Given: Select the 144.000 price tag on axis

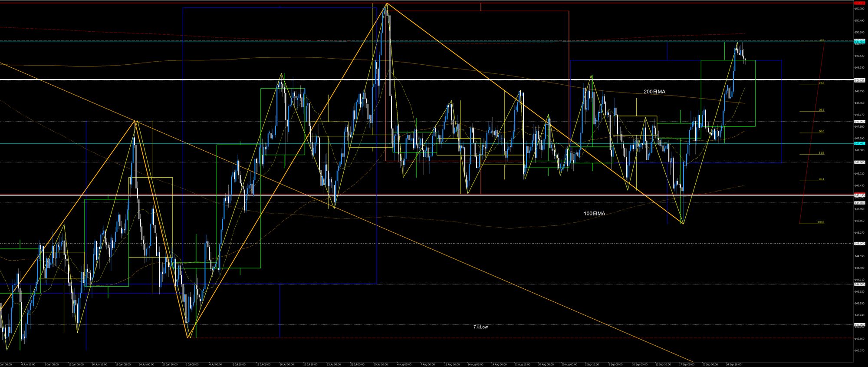Looking at the screenshot, I should click(x=860, y=284).
